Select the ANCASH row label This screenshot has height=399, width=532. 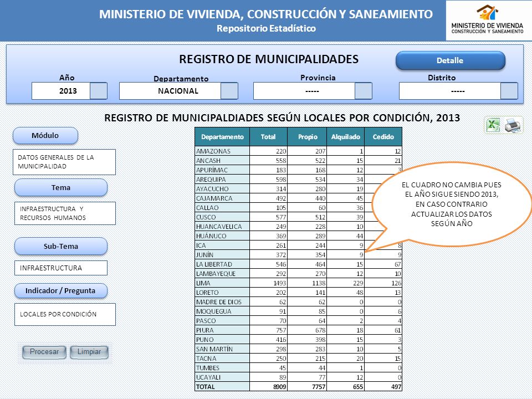click(222, 161)
